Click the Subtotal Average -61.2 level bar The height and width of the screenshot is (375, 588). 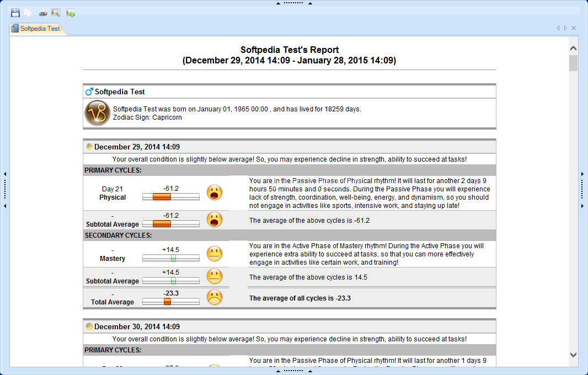click(171, 224)
